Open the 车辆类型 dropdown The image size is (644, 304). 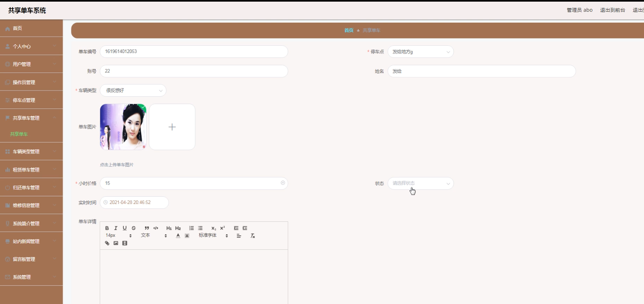tap(133, 90)
